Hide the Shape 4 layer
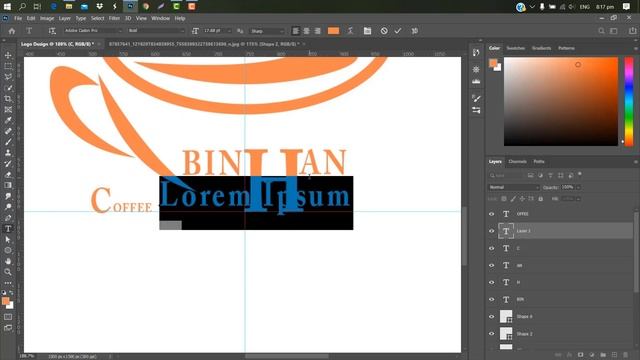The image size is (640, 360). click(x=492, y=317)
